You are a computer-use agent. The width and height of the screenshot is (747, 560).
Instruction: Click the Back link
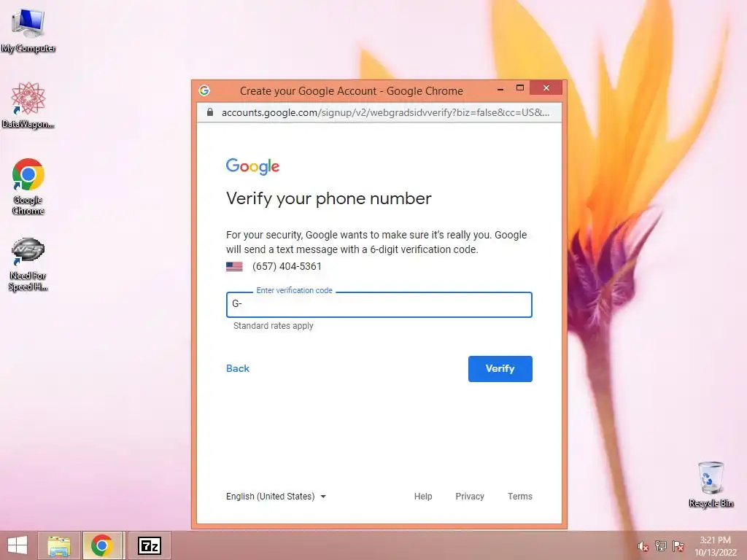tap(238, 368)
